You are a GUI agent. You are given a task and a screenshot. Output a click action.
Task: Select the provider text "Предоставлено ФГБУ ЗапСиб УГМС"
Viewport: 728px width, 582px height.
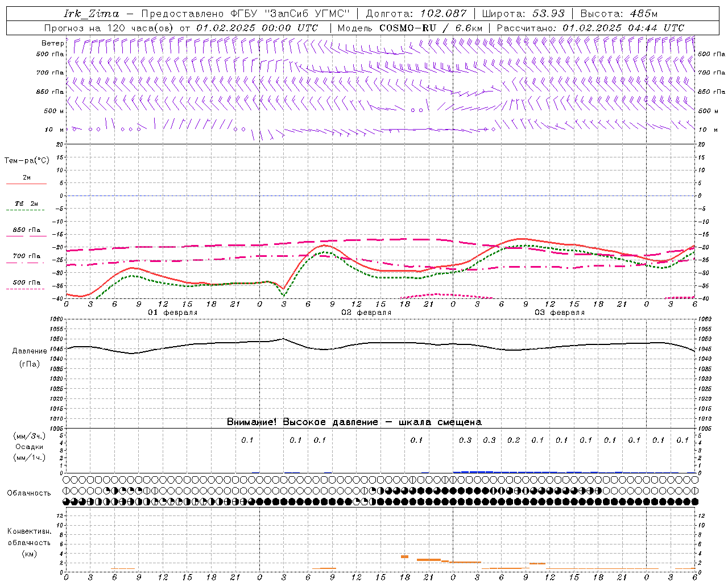245,14
